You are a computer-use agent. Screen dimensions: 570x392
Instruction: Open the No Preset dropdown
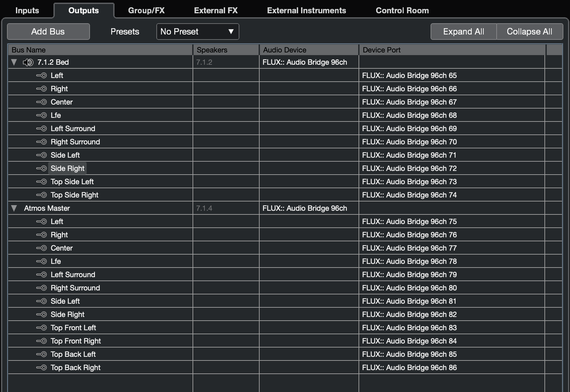[x=198, y=32]
